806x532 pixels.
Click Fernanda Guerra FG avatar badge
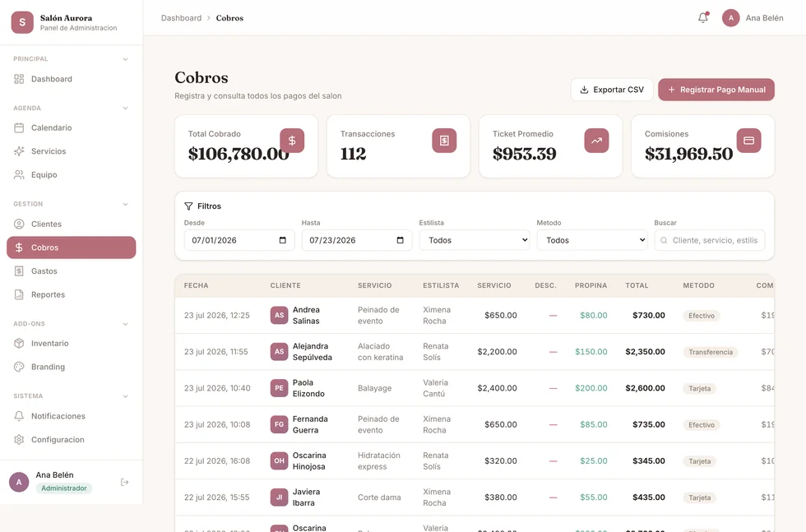pos(279,424)
